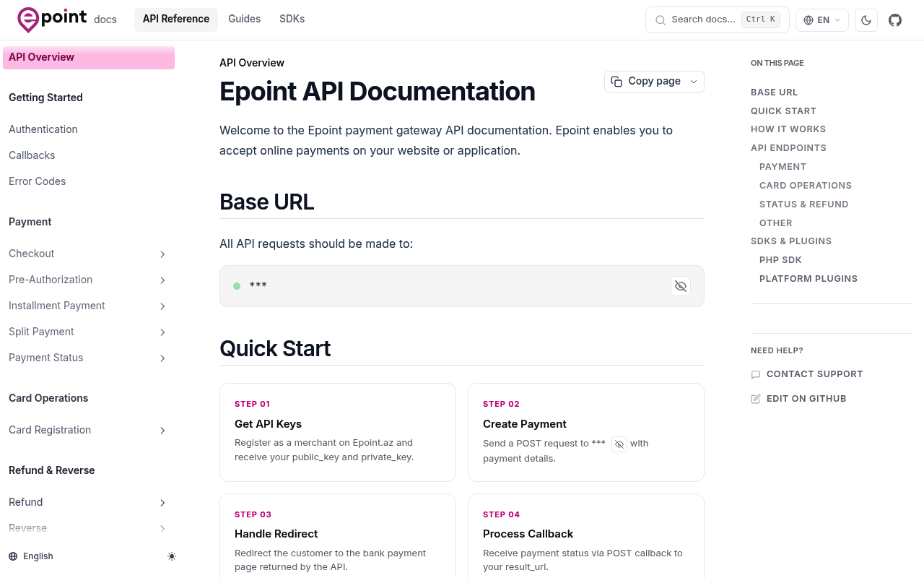924x578 pixels.
Task: Open the Copy page dropdown arrow
Action: (x=694, y=82)
